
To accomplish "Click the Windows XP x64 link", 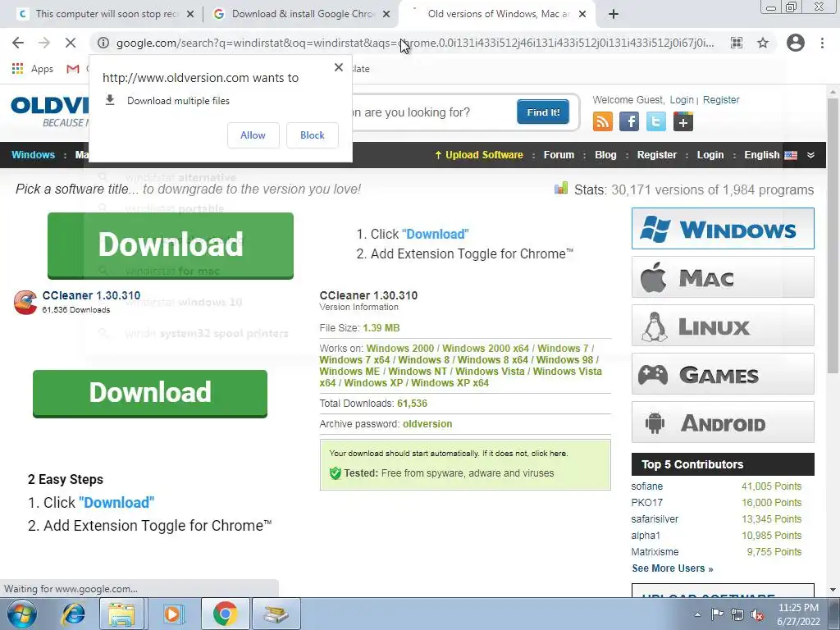I will [x=450, y=383].
